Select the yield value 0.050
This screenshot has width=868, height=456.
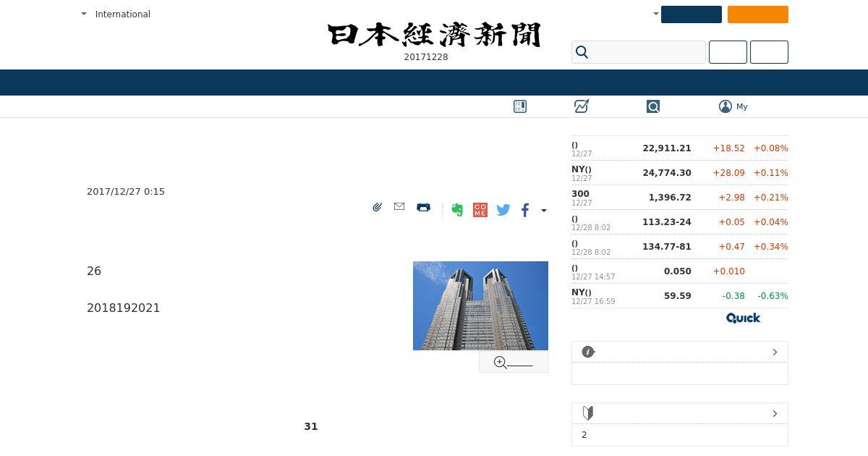[678, 271]
